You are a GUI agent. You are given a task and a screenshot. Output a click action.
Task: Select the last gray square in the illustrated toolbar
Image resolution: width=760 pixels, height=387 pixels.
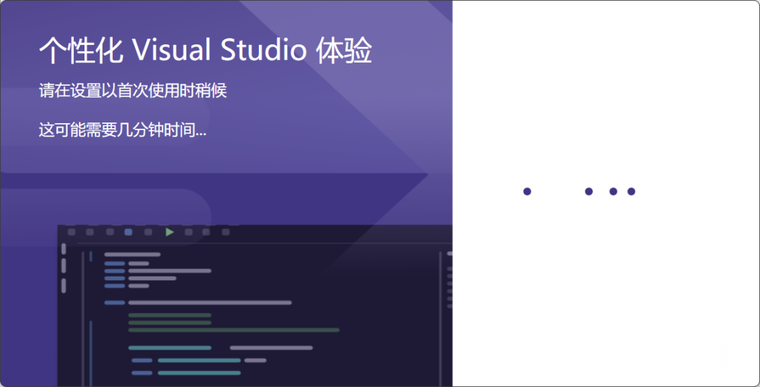point(226,232)
